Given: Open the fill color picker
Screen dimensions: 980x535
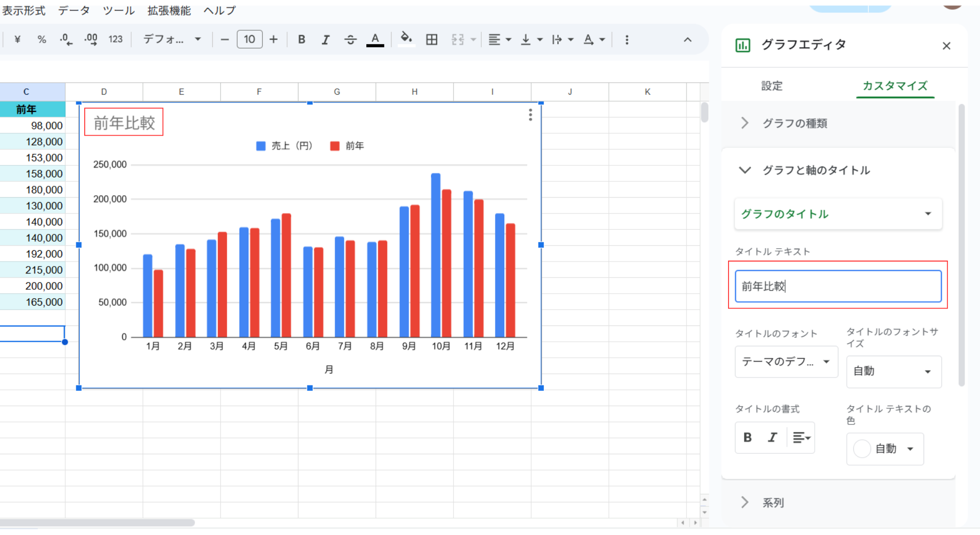Looking at the screenshot, I should [x=406, y=39].
